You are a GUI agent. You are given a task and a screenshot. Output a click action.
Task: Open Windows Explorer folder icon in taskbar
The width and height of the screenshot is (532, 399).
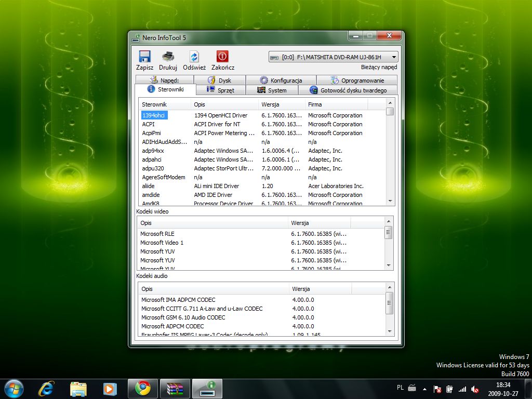(x=78, y=389)
